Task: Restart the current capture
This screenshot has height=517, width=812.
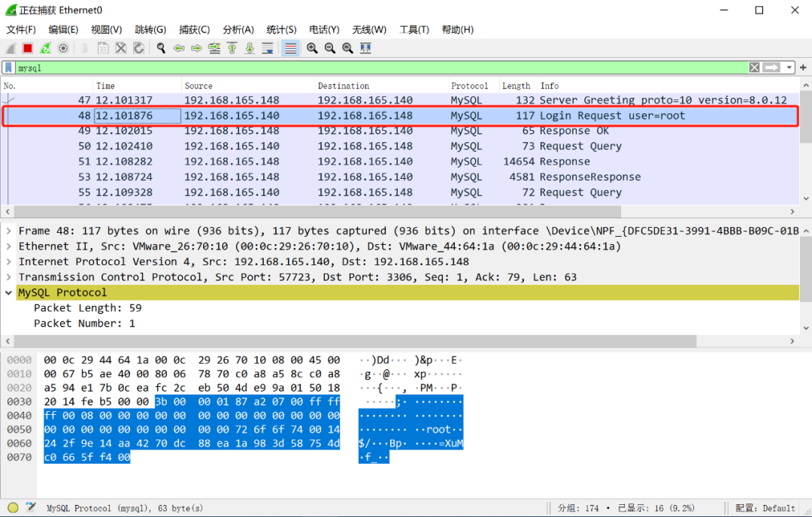Action: pos(46,48)
